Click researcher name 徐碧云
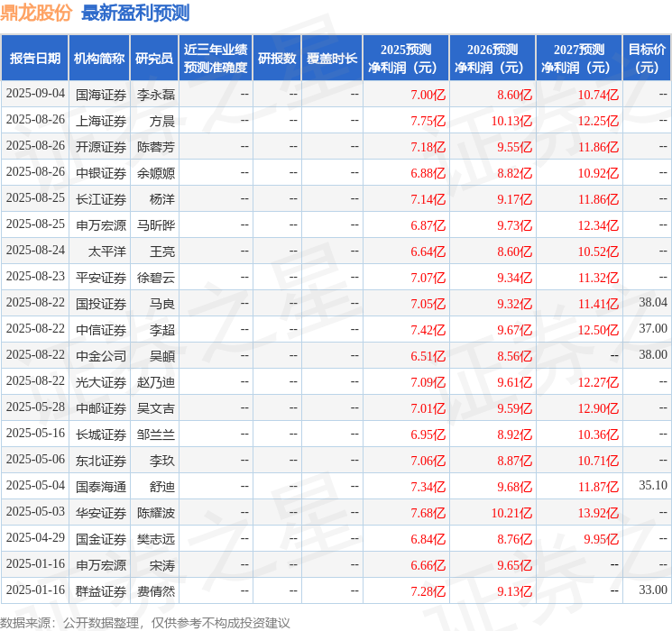672x631 pixels. tap(156, 278)
